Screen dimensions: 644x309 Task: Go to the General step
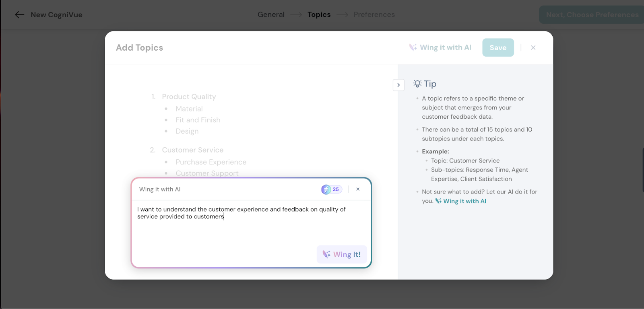271,14
